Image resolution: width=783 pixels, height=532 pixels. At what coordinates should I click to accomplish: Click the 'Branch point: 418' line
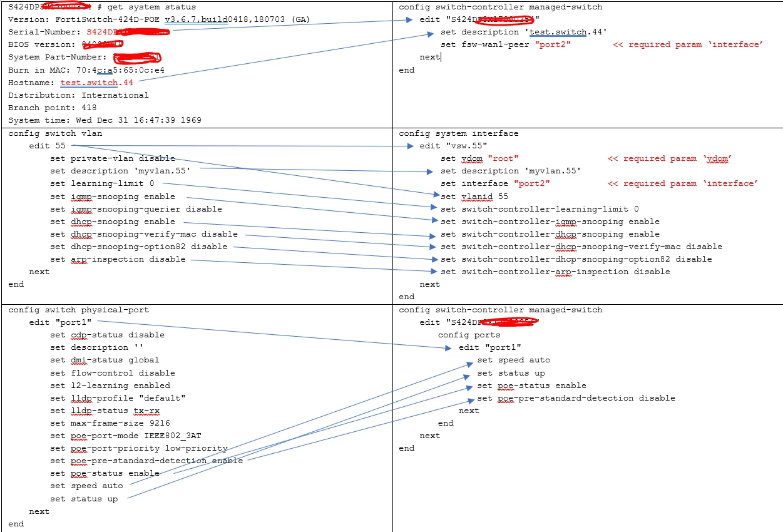click(53, 108)
